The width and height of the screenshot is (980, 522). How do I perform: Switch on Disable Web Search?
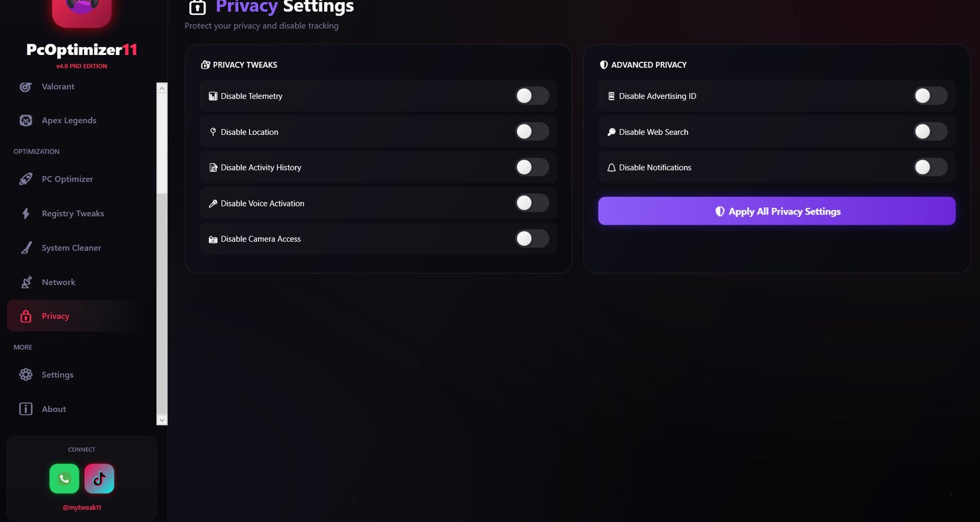(930, 132)
